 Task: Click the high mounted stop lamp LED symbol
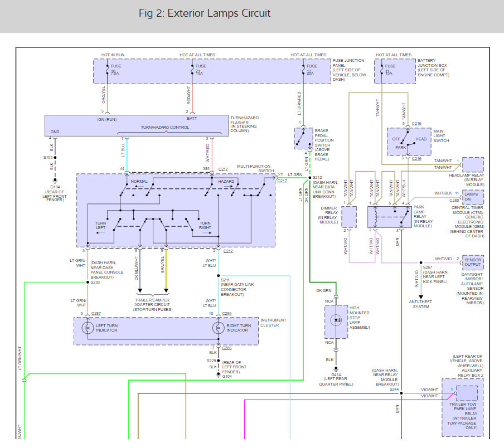(336, 320)
